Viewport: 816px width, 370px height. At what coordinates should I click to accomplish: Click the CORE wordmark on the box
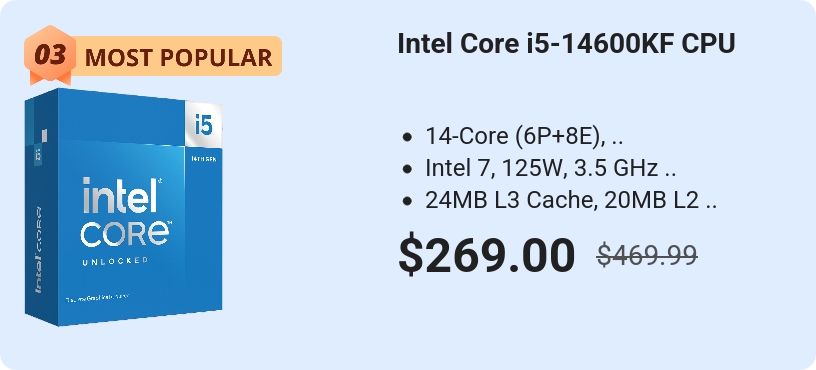tap(125, 233)
